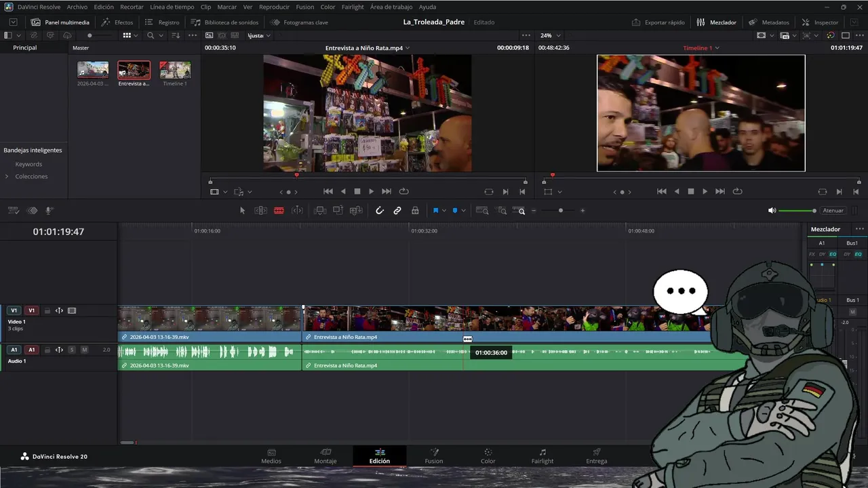The width and height of the screenshot is (868, 488).
Task: Select the Trim Edit mode tool
Action: point(260,211)
